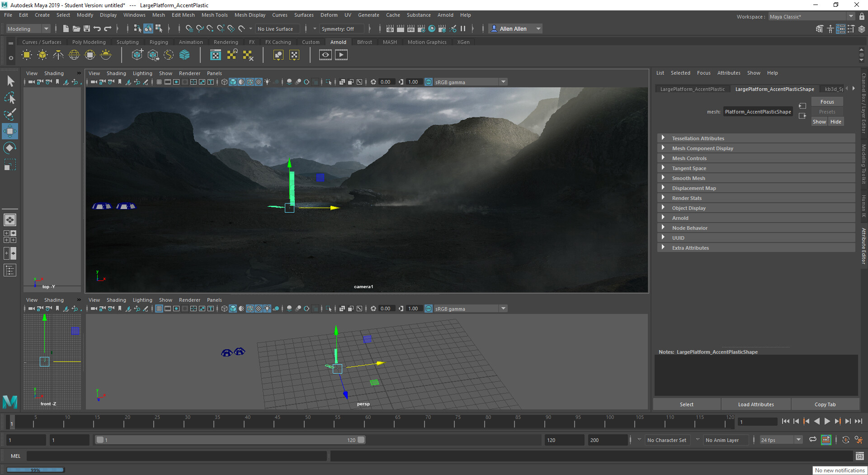Play the animation forwards

(x=827, y=421)
